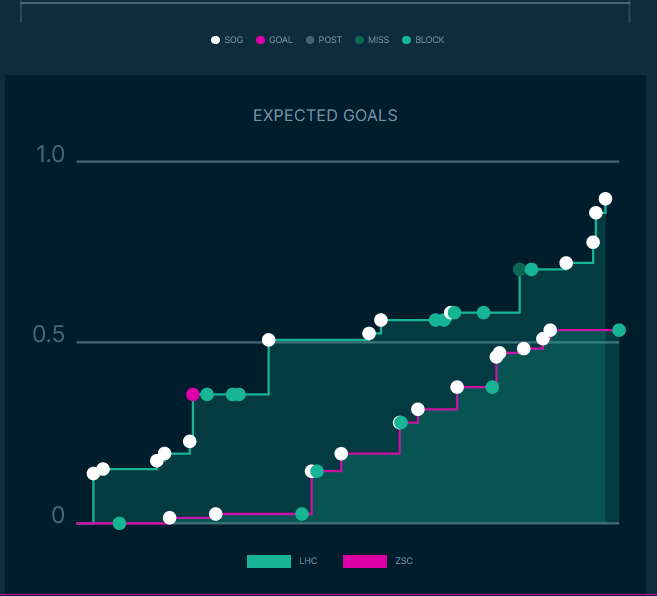
Task: Click the gray POST legend dot
Action: [310, 40]
